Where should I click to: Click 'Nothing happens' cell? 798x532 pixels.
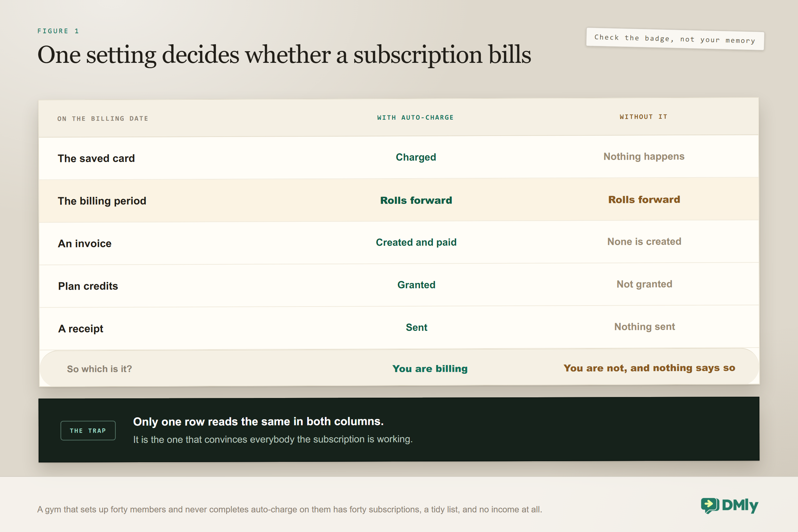644,156
